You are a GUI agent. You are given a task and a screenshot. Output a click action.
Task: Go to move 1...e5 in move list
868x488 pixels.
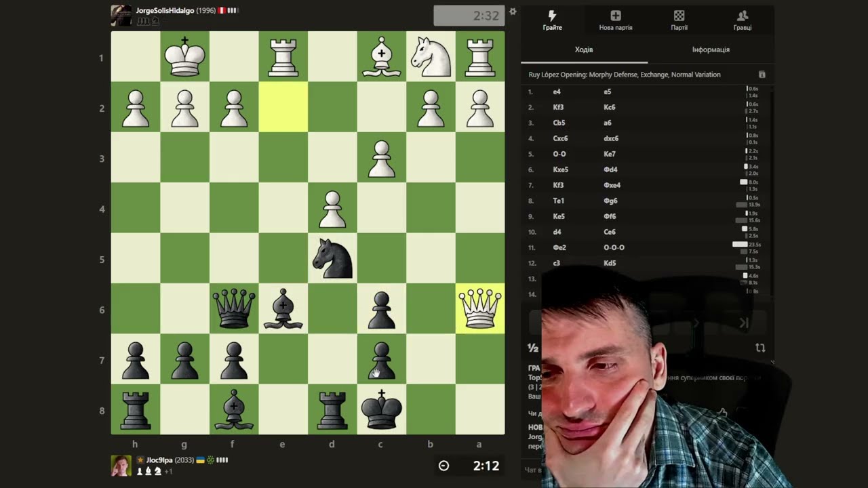coord(608,91)
